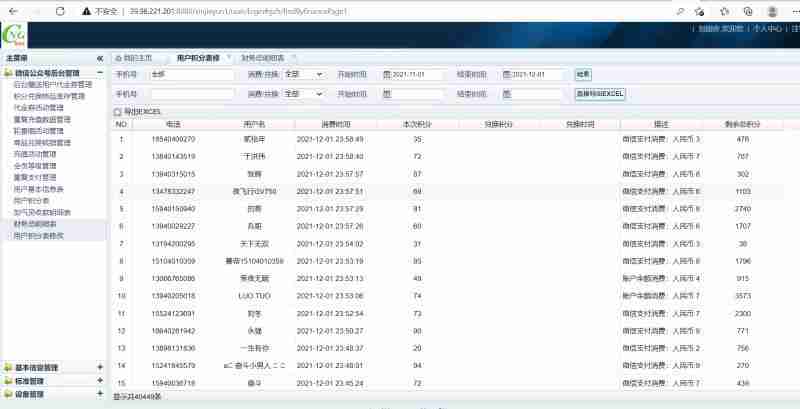Select 用户积分表 in the sidebar tree
The image size is (800, 409).
[x=31, y=200]
